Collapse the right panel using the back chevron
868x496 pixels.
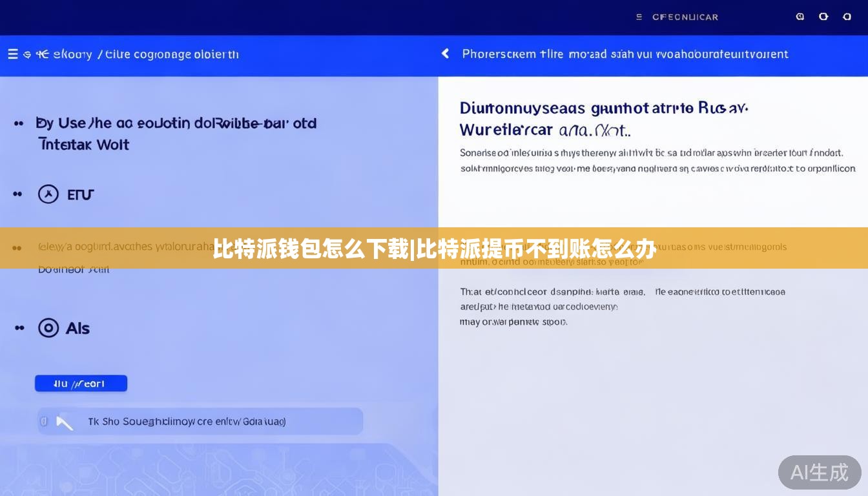445,54
